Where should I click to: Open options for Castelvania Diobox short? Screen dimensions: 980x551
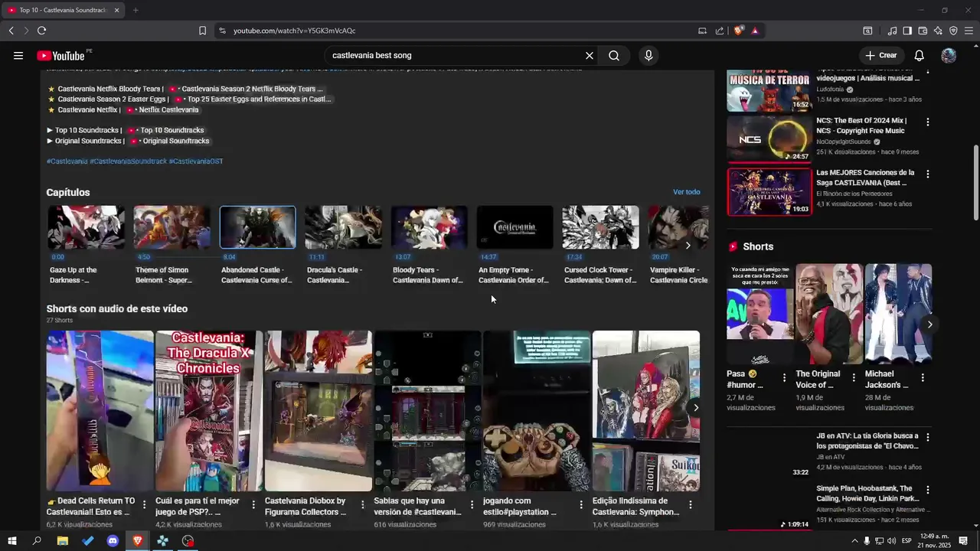pyautogui.click(x=363, y=505)
